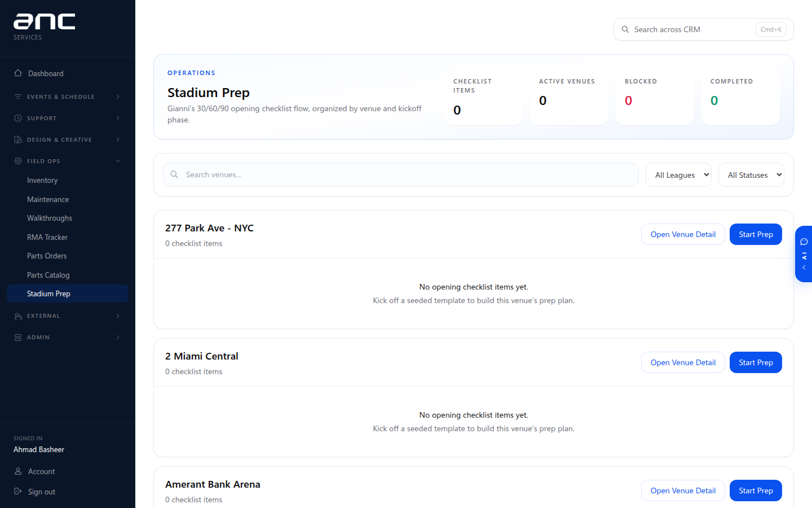Click the Dashboard home icon
The height and width of the screenshot is (508, 812).
[x=18, y=73]
